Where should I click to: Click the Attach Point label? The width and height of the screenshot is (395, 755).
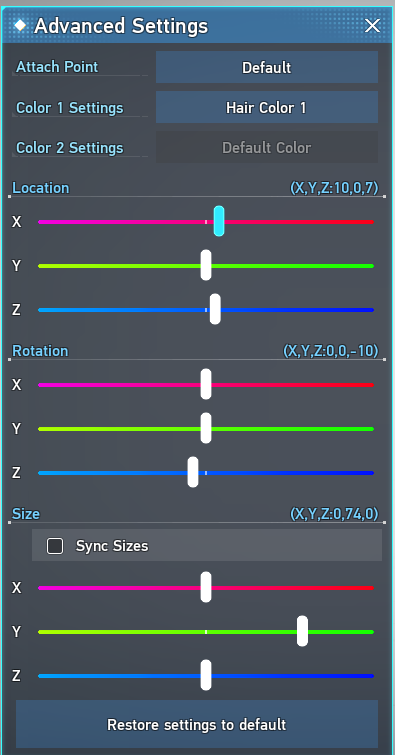pyautogui.click(x=57, y=67)
